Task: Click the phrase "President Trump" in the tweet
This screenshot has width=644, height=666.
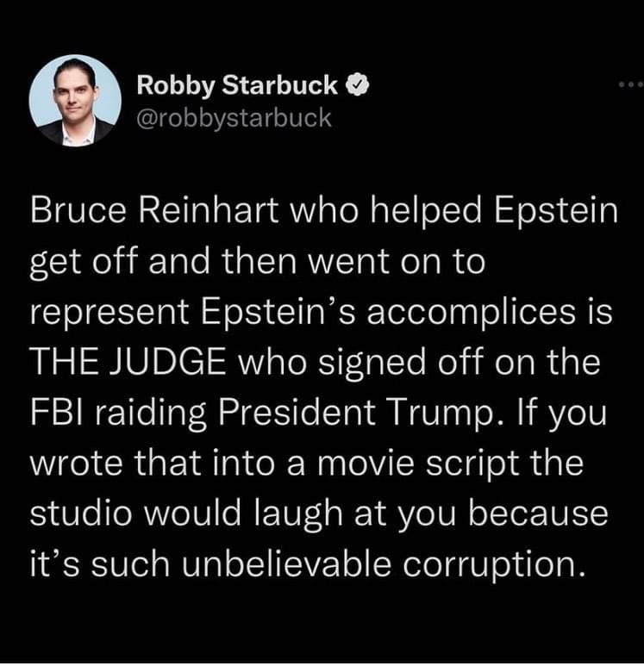Action: point(341,412)
